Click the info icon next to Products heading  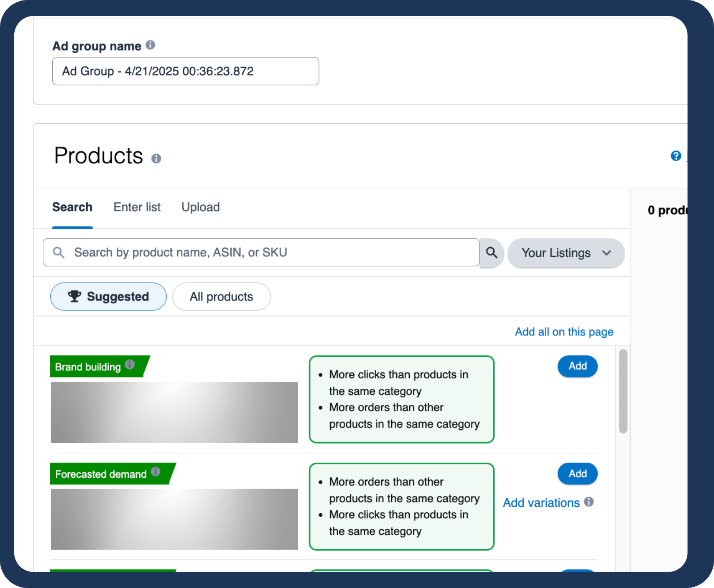pos(156,159)
